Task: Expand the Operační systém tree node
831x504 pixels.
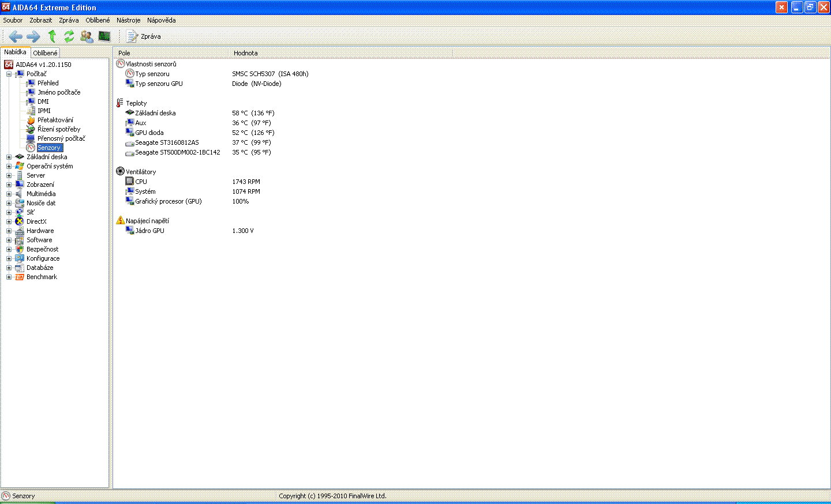Action: point(9,166)
